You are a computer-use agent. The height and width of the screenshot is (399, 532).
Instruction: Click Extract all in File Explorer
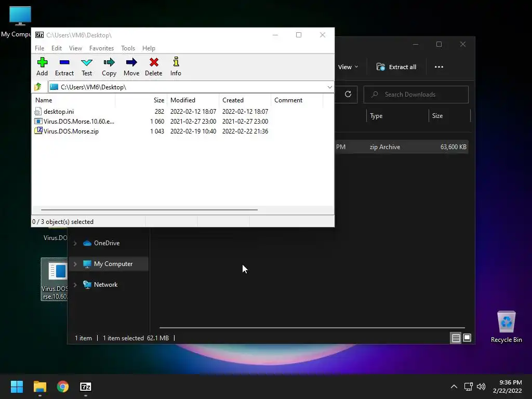tap(396, 67)
